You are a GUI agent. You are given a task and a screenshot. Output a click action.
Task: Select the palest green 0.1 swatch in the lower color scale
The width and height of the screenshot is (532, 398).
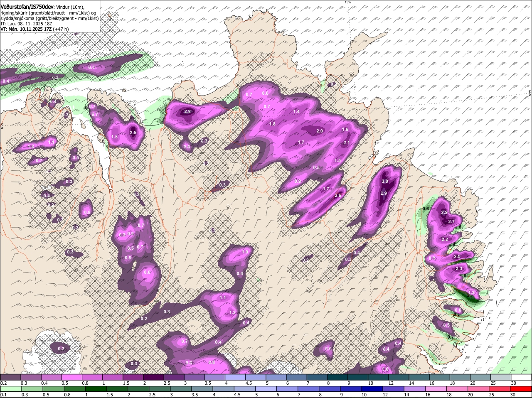(x=11, y=389)
